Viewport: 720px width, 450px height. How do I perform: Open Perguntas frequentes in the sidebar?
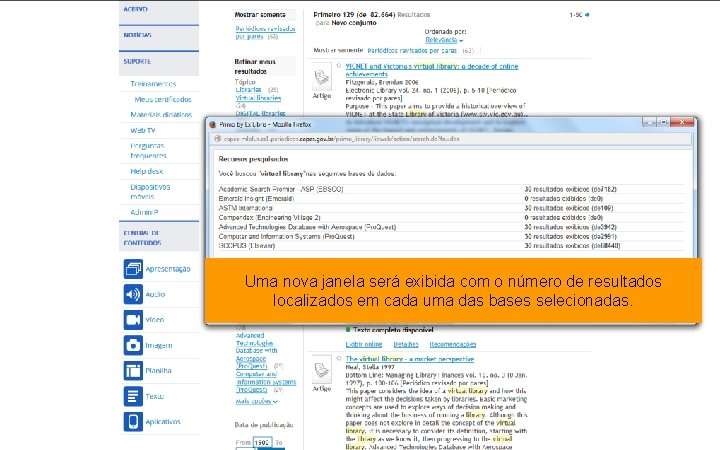[148, 151]
